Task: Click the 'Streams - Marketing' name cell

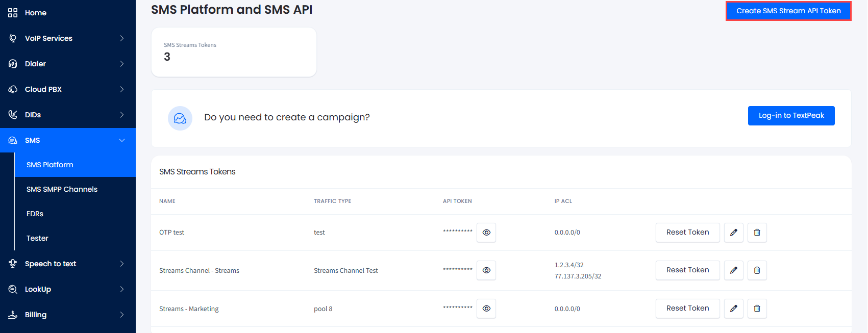Action: pos(189,309)
